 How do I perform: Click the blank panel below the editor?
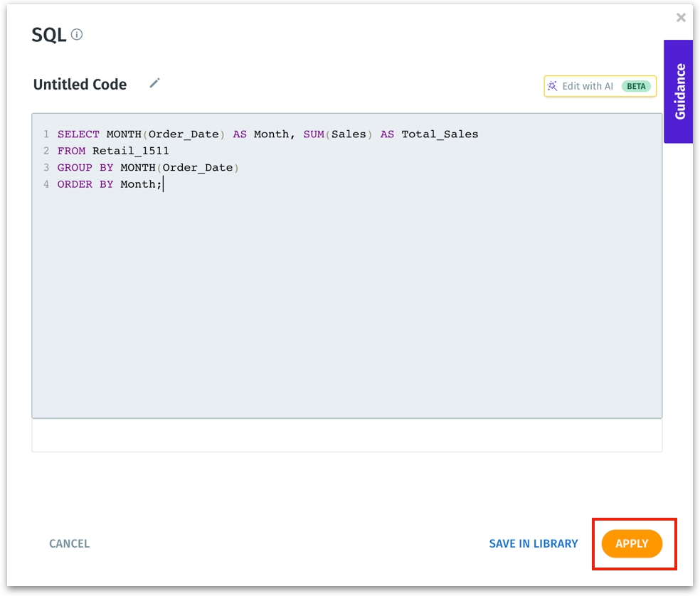(346, 435)
